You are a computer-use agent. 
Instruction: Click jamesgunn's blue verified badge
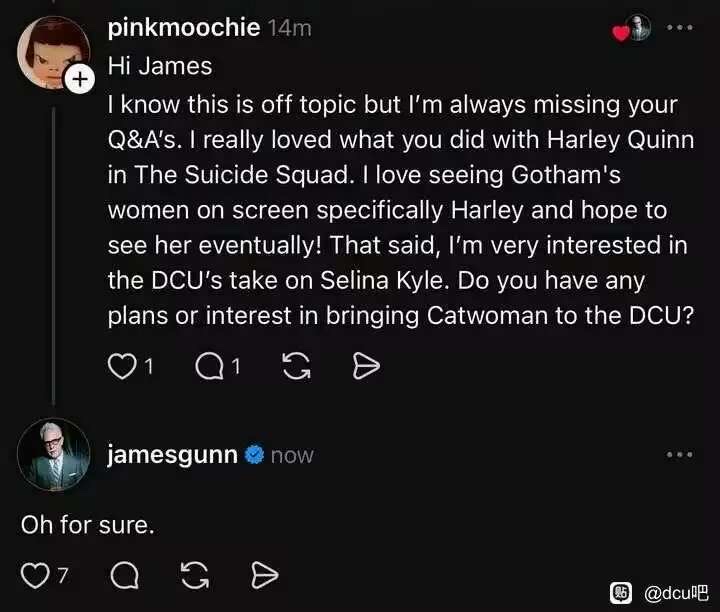[x=254, y=455]
